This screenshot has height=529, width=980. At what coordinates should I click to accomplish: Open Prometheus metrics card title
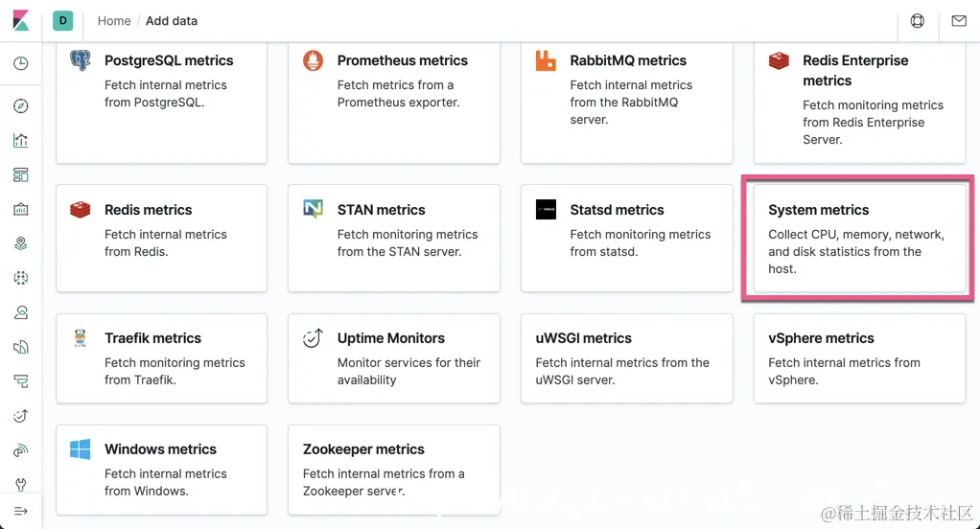[403, 60]
